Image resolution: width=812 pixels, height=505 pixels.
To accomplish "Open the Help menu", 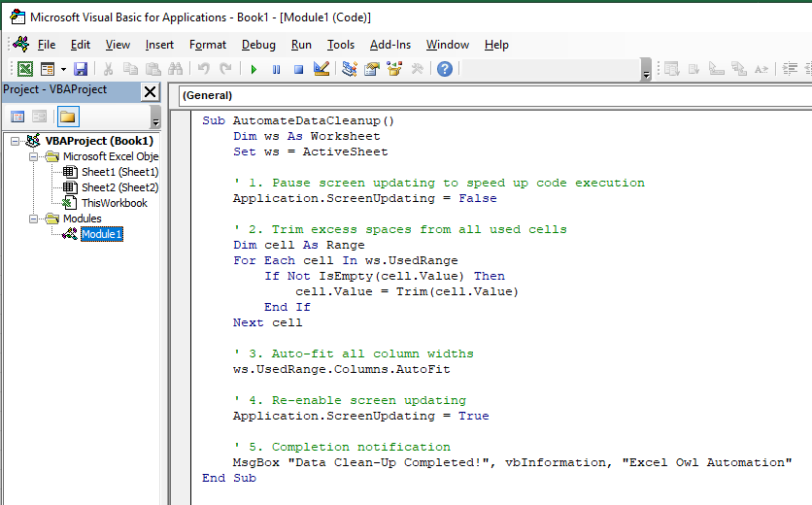I will tap(496, 45).
